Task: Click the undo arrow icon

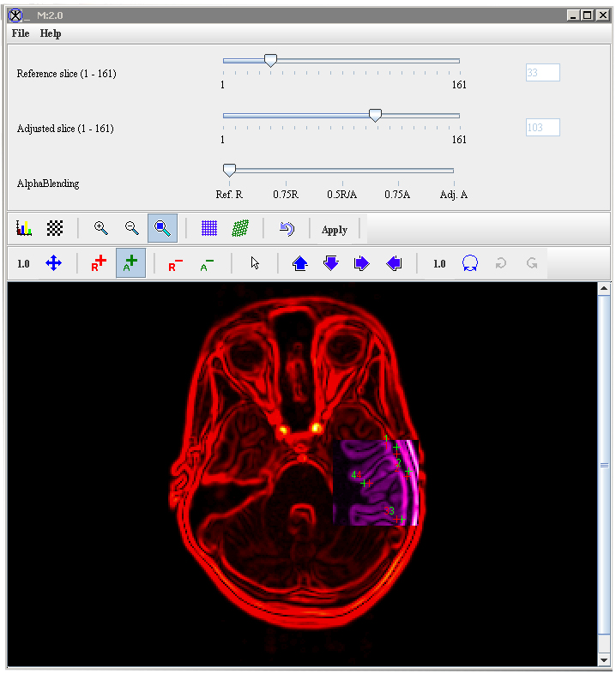Action: tap(287, 229)
